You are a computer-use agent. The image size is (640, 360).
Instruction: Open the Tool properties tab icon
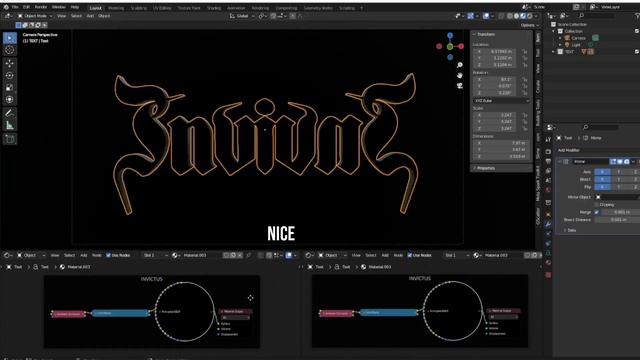coord(548,140)
